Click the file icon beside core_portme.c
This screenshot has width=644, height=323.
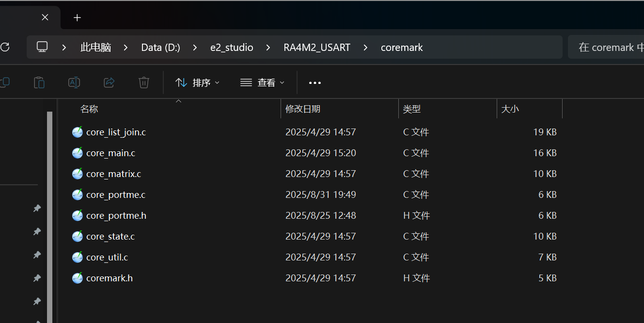[78, 194]
